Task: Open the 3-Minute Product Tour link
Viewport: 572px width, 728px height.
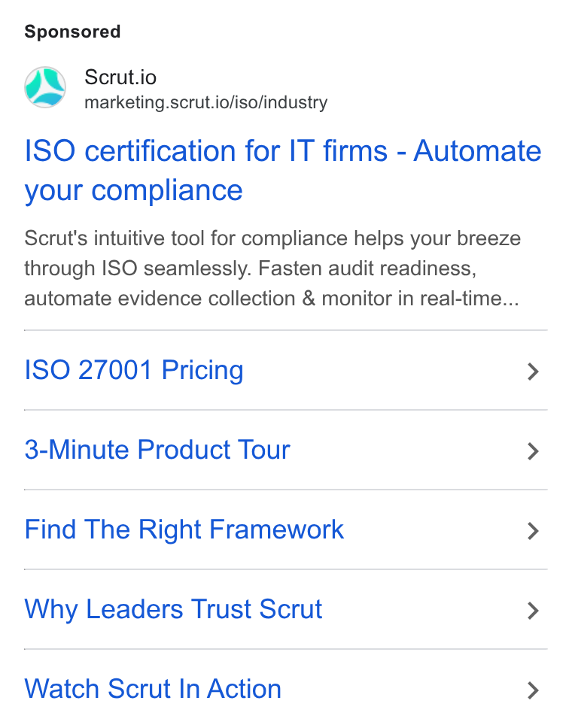Action: point(157,450)
